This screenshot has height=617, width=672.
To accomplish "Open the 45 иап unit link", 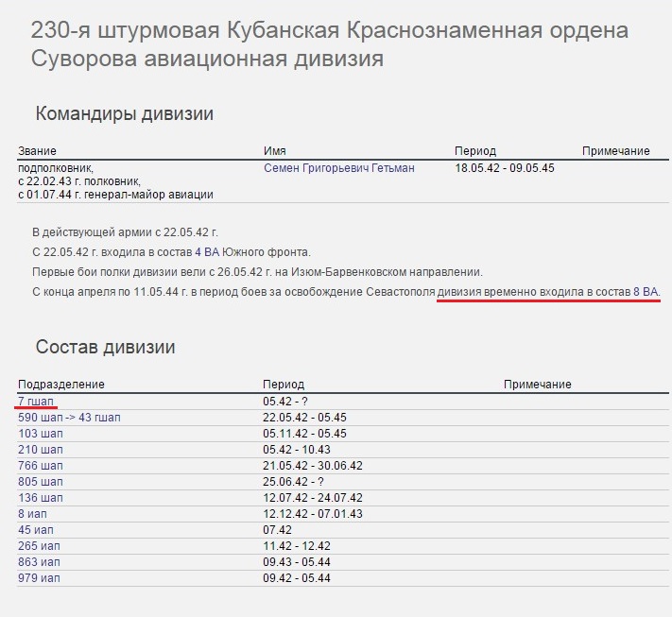I will (x=36, y=530).
